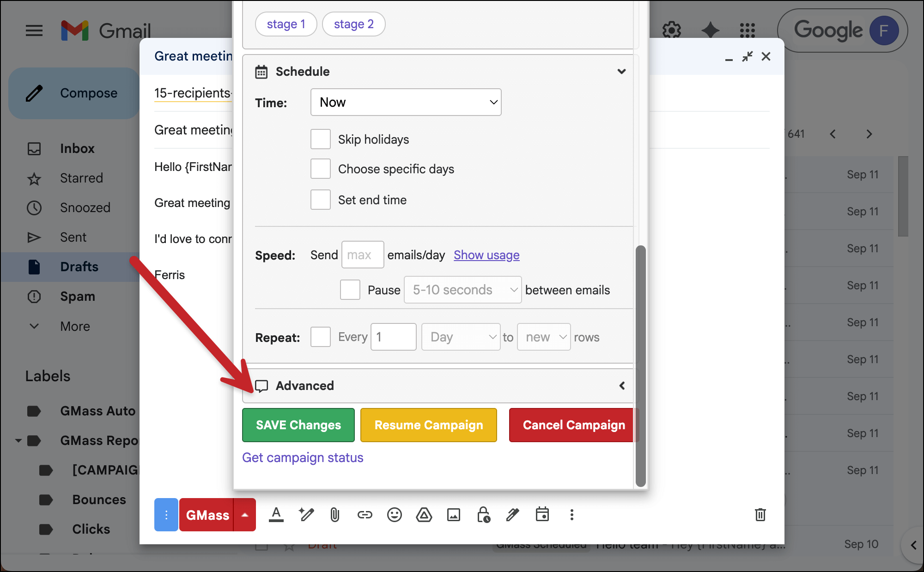Image resolution: width=924 pixels, height=572 pixels.
Task: Tick the Set end time checkbox
Action: click(321, 200)
